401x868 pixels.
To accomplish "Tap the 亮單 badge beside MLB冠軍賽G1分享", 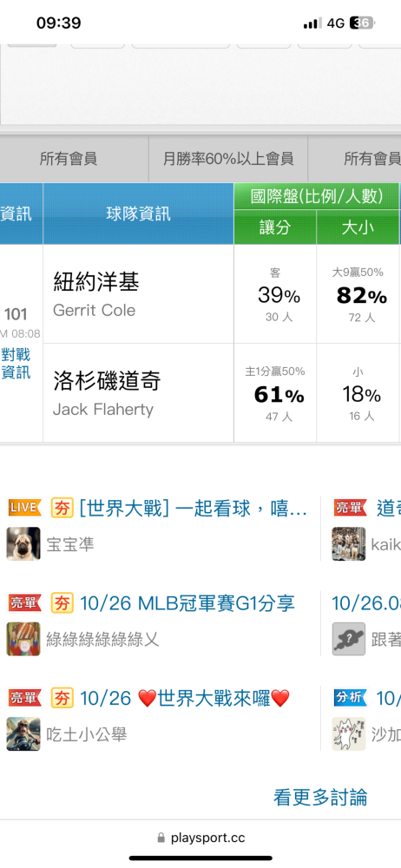I will click(23, 603).
